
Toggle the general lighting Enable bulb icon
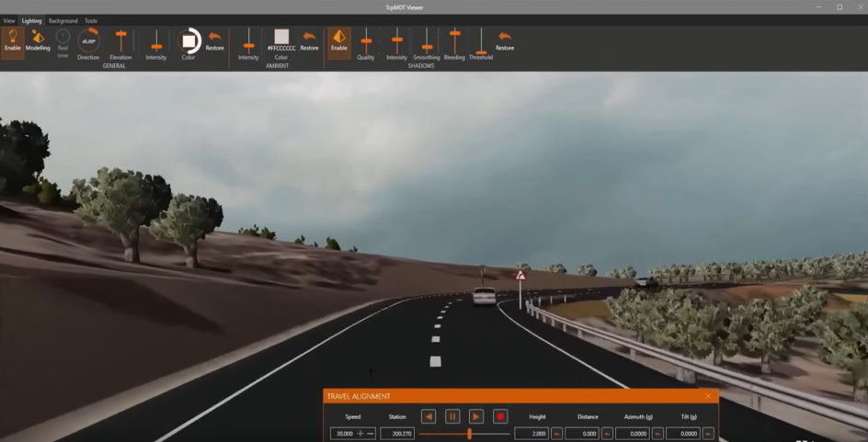[12, 42]
